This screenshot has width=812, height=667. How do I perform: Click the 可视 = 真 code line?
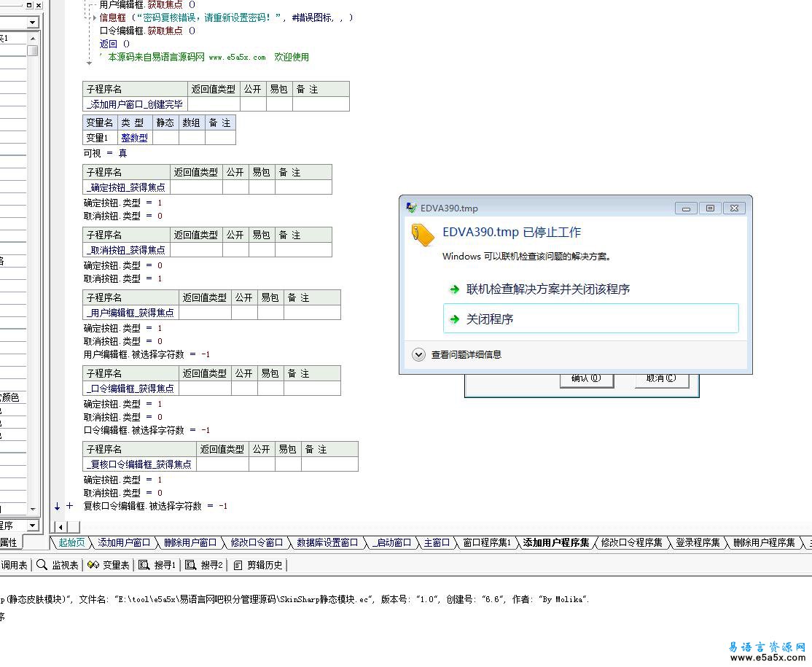105,153
